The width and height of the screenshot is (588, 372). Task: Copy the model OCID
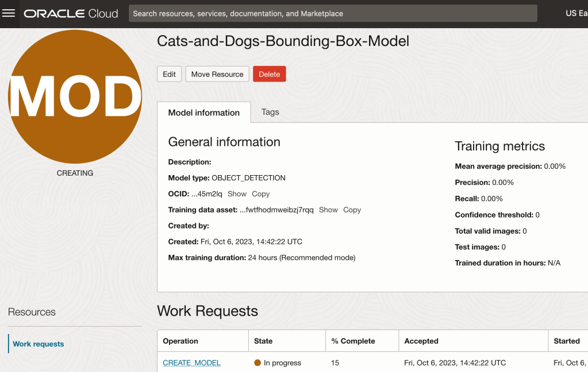point(260,194)
